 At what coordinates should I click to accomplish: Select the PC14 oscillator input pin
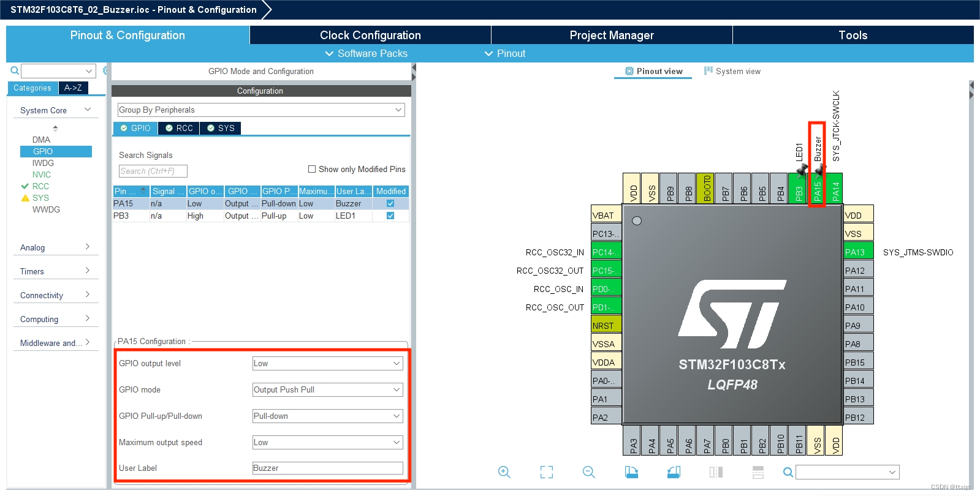[x=606, y=252]
